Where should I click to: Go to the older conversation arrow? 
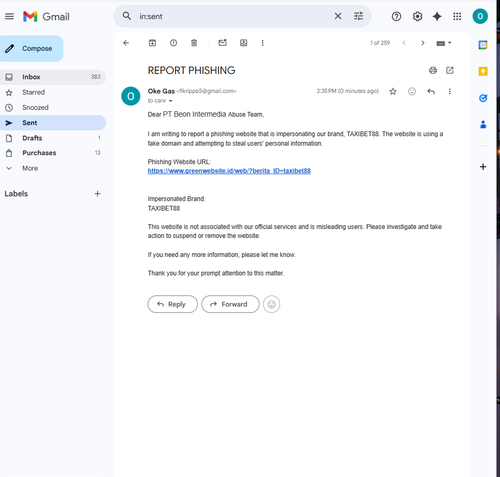423,43
